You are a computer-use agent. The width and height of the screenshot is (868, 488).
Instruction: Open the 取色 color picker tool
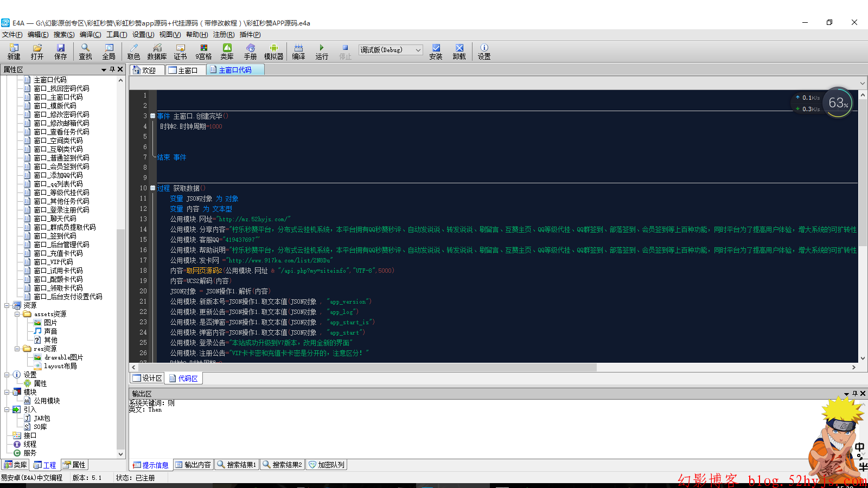pyautogui.click(x=133, y=52)
